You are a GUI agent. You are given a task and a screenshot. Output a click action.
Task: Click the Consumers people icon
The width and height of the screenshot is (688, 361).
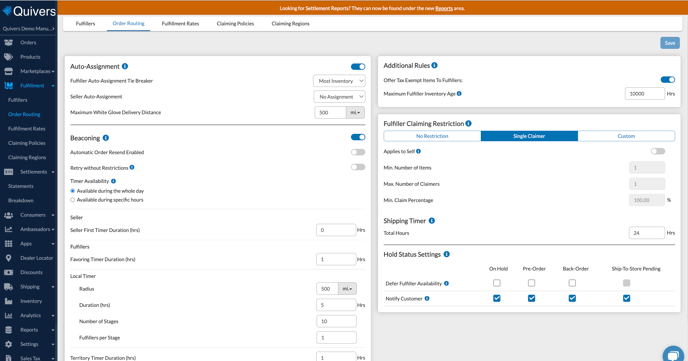click(8, 215)
